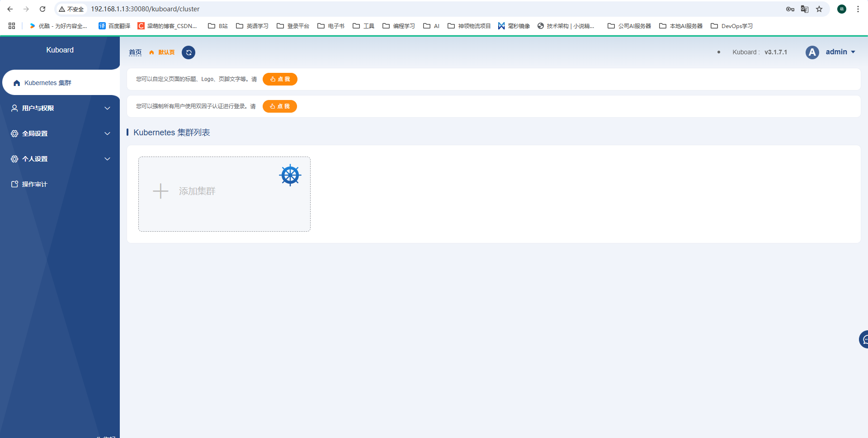Click the browser back arrow
Screen dimensions: 868x438
pyautogui.click(x=10, y=9)
